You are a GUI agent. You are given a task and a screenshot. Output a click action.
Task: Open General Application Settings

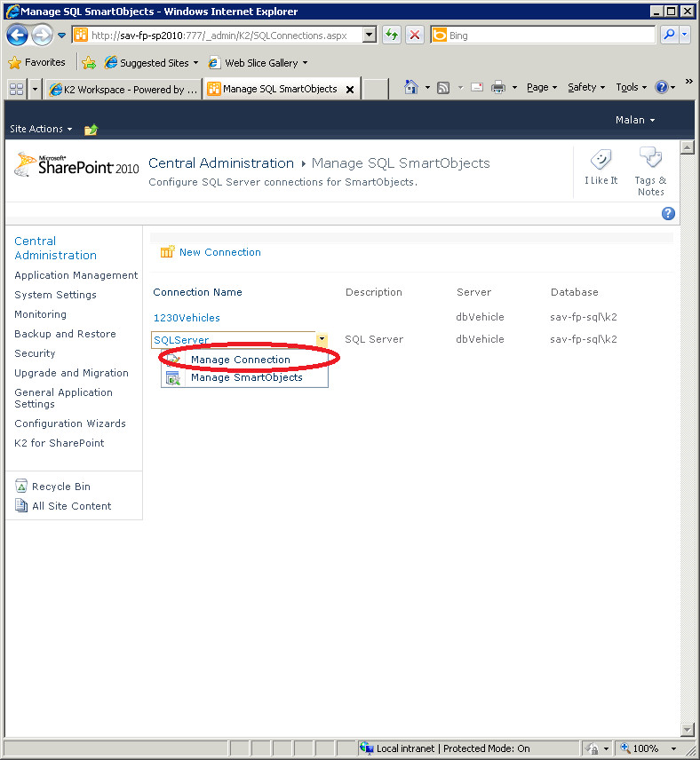[x=64, y=398]
